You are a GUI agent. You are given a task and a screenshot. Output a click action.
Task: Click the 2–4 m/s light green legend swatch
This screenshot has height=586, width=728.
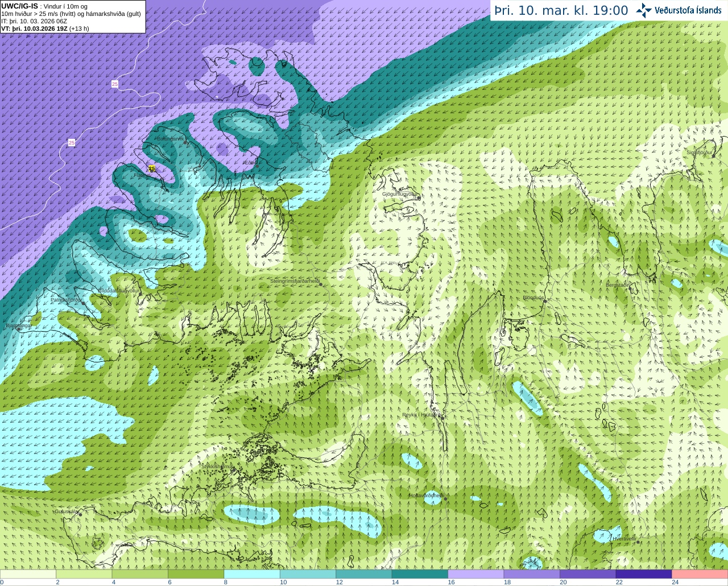click(x=84, y=574)
